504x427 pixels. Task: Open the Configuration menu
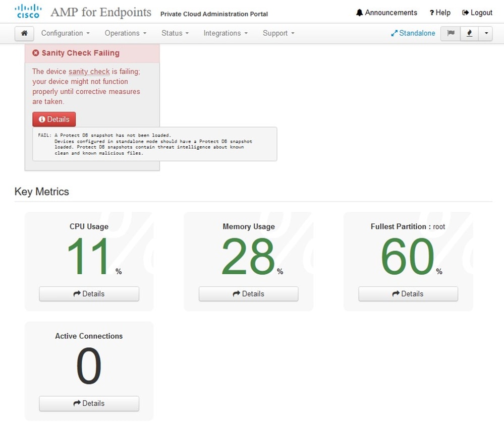point(65,33)
